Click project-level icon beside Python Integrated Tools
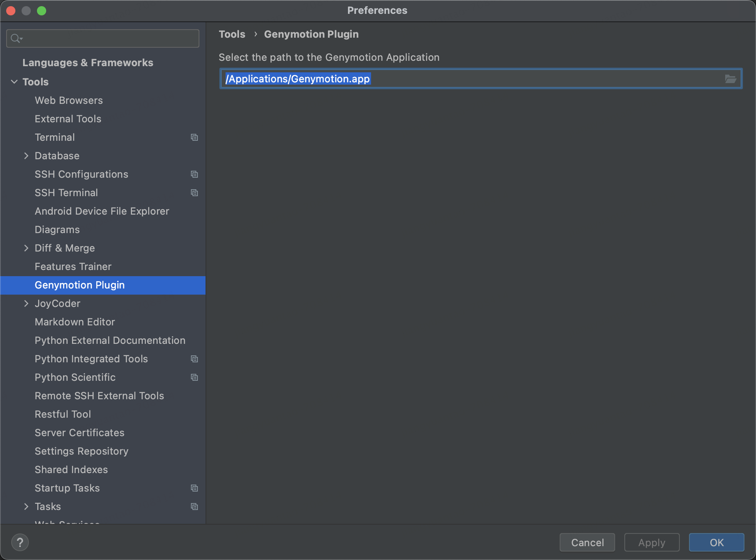Image resolution: width=756 pixels, height=560 pixels. (194, 359)
